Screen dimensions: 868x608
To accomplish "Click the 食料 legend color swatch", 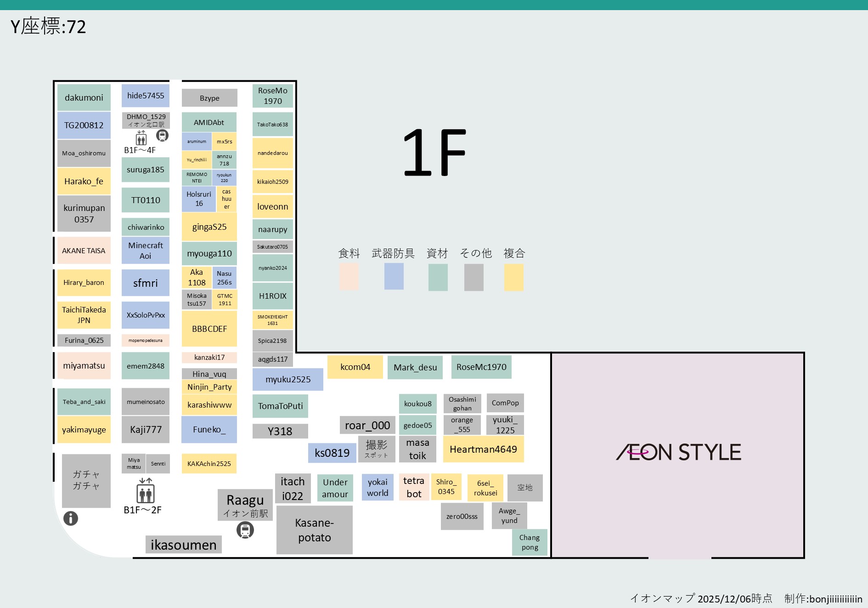I will pos(349,277).
